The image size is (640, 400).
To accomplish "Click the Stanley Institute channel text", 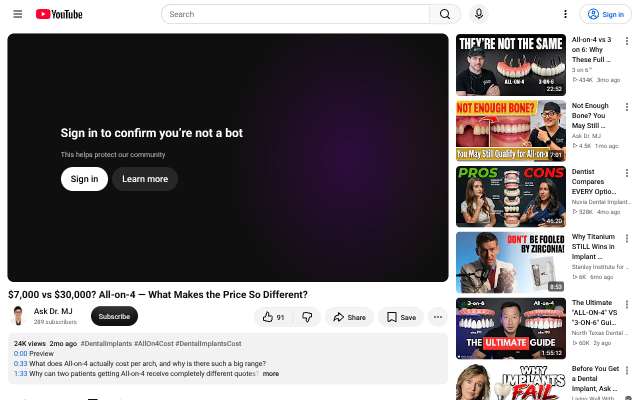I will [x=600, y=267].
